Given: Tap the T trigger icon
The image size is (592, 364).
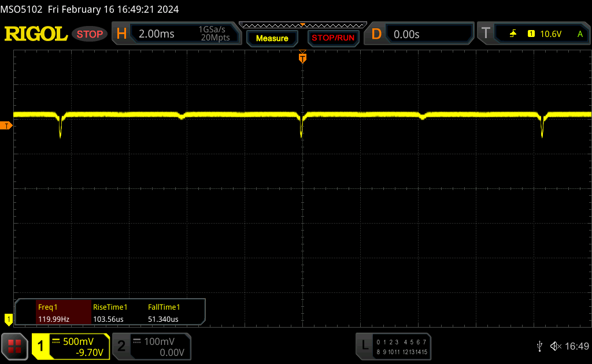Looking at the screenshot, I should coord(486,34).
